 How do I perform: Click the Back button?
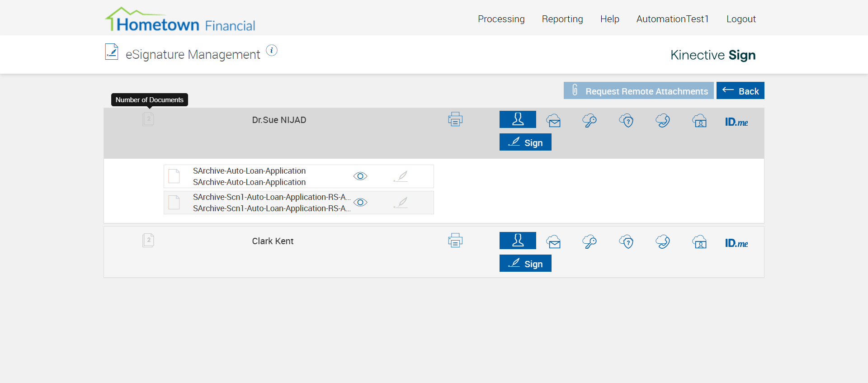[740, 91]
